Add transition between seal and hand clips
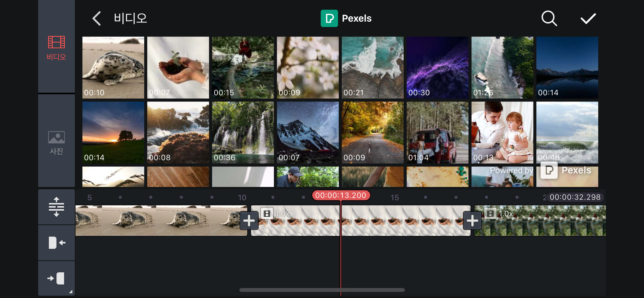Screen dimensions: 644x298 tap(249, 221)
